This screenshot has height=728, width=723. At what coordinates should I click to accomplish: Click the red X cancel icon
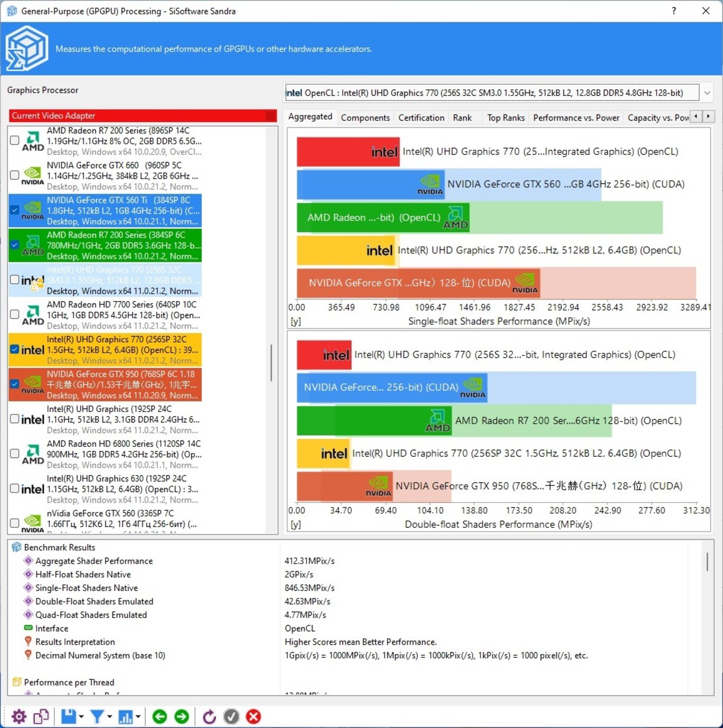(x=253, y=716)
